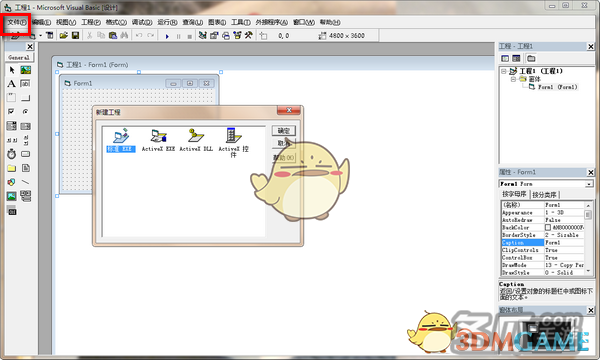Click the Save Project disk icon
The image size is (600, 360).
[x=75, y=36]
